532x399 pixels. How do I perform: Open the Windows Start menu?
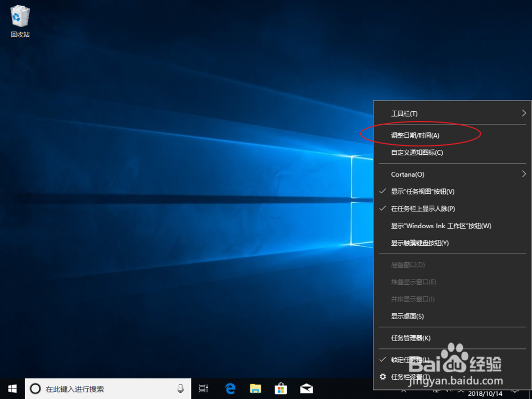[13, 388]
